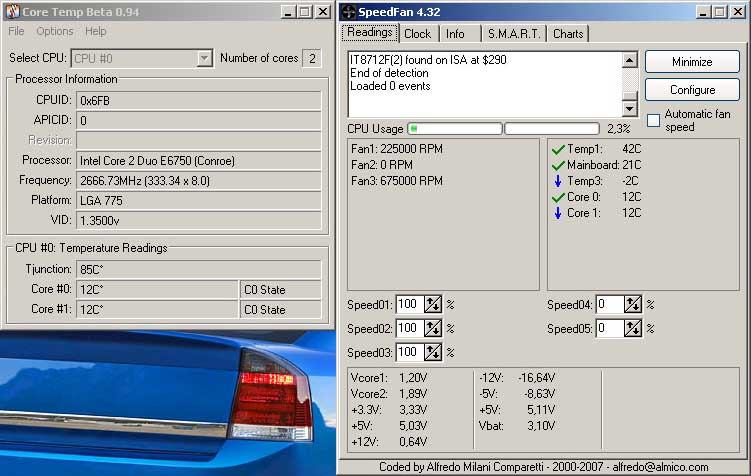Click the 'Fan3: 675000 RPM' reading
This screenshot has width=751, height=476.
397,181
